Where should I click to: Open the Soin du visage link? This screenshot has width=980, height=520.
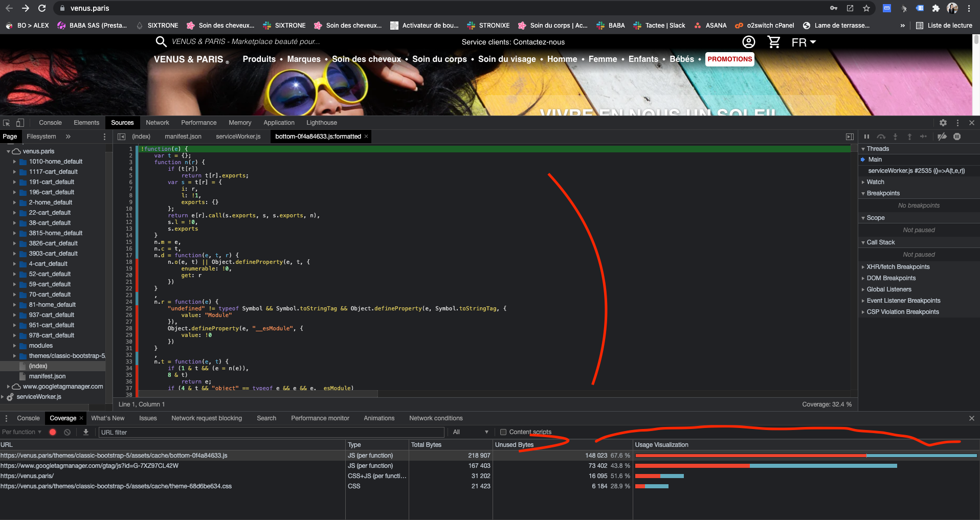507,59
